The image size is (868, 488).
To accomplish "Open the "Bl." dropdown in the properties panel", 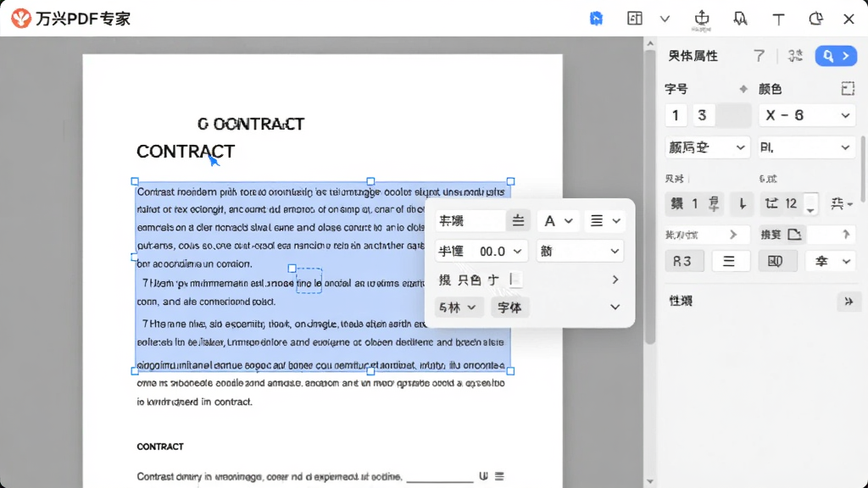I will [x=806, y=147].
